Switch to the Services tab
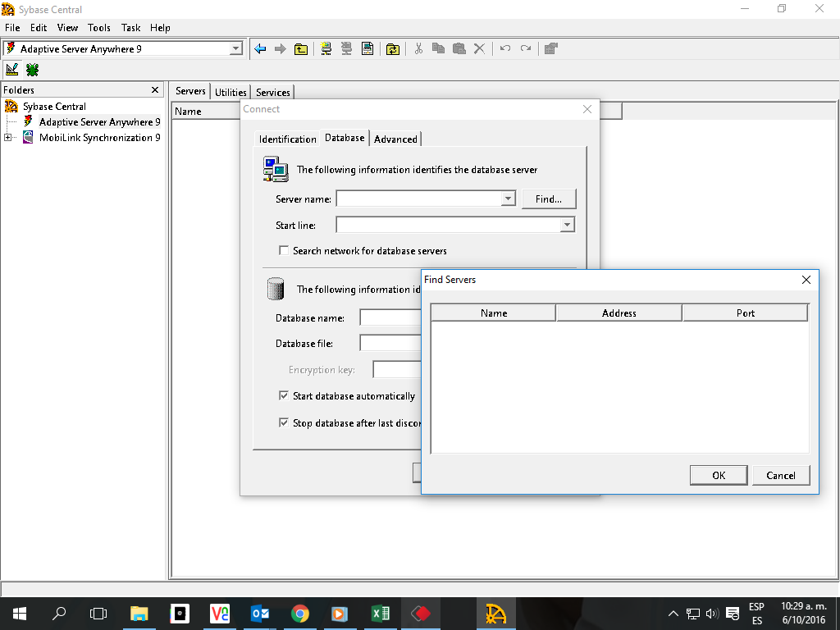Image resolution: width=840 pixels, height=630 pixels. 272,92
